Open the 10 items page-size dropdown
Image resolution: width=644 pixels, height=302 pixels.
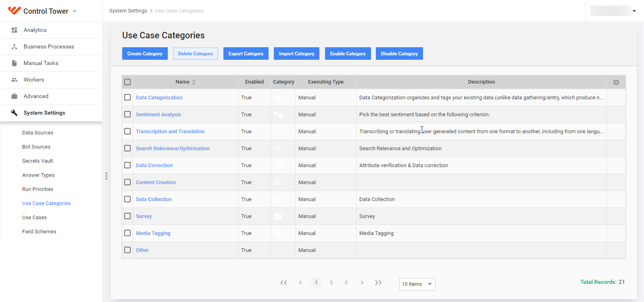pyautogui.click(x=417, y=284)
